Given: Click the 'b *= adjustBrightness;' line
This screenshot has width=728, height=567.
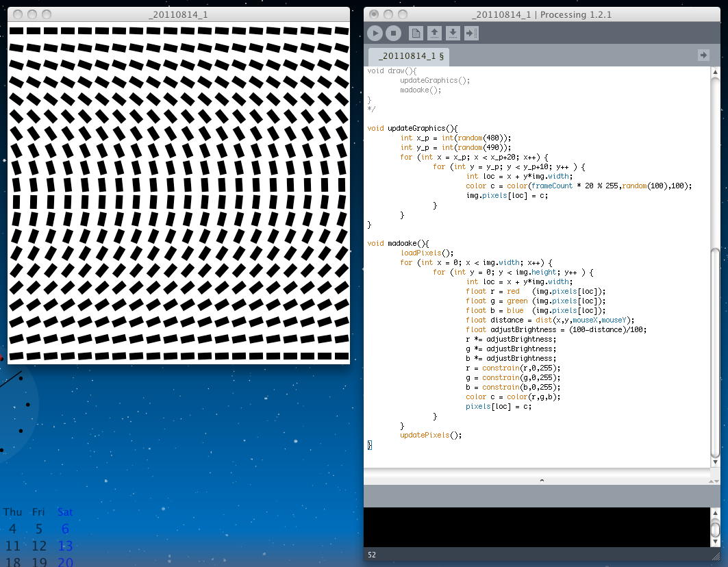Looking at the screenshot, I should click(511, 359).
